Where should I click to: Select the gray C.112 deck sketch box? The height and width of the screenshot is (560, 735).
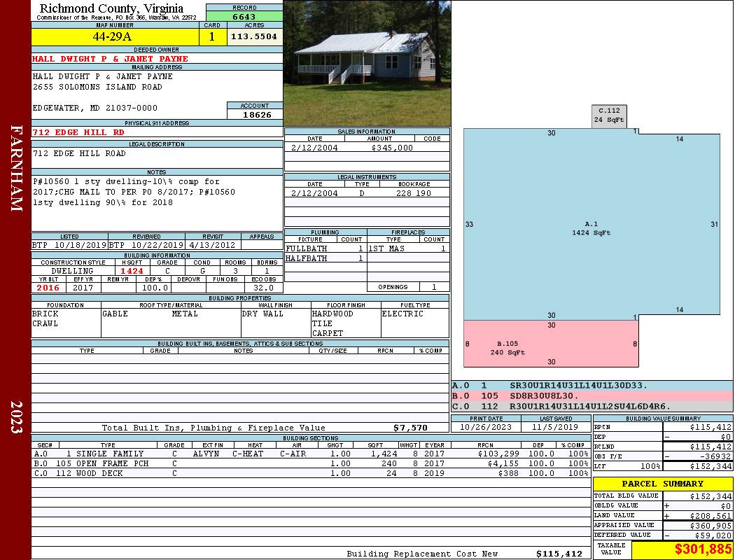pyautogui.click(x=608, y=115)
